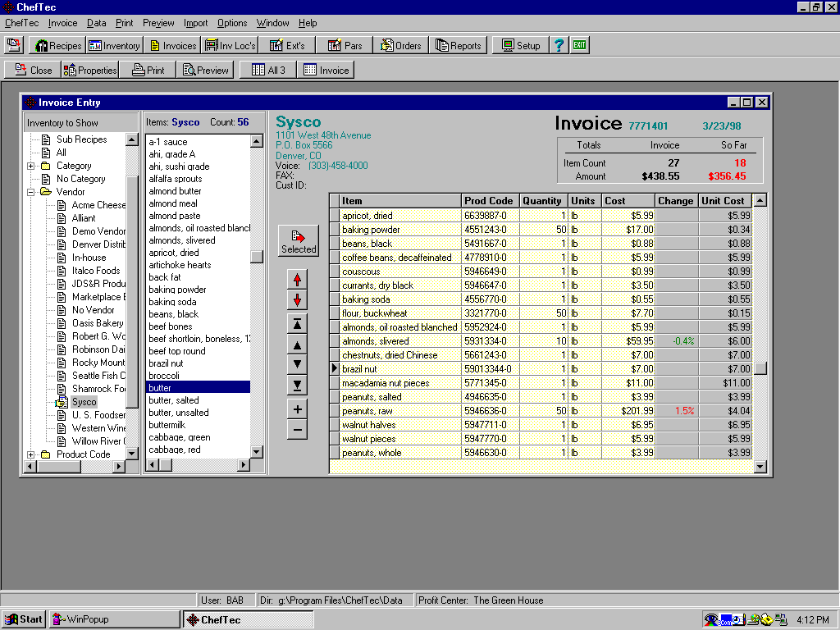Open Properties on the second toolbar
Viewport: 840px width, 630px height.
pyautogui.click(x=90, y=71)
